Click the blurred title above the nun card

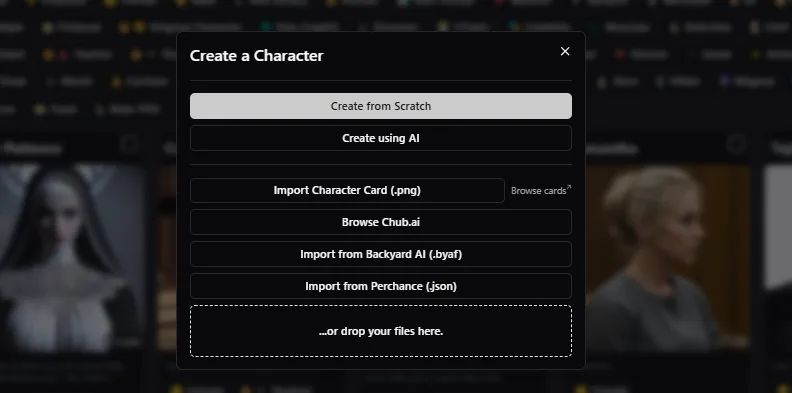(x=31, y=149)
